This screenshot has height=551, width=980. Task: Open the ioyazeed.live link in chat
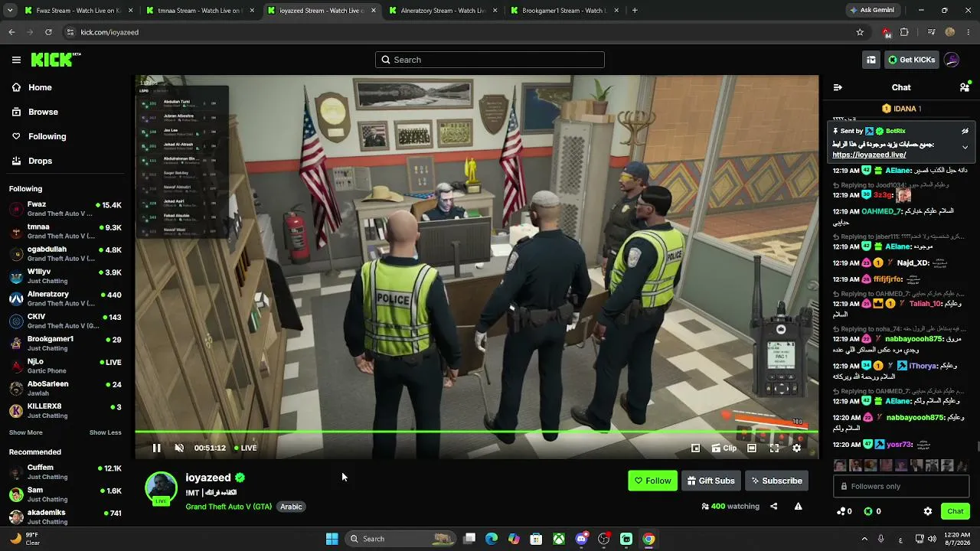point(869,155)
